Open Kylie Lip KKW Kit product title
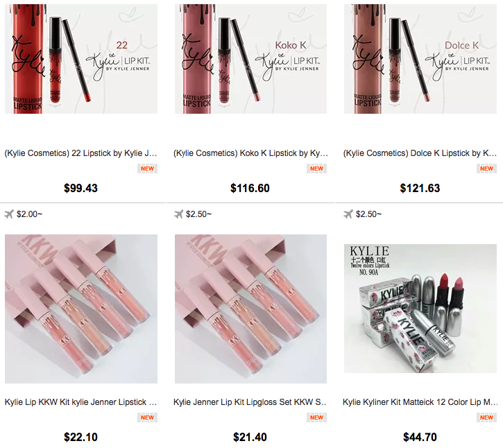Image resolution: width=503 pixels, height=448 pixels. coord(81,402)
